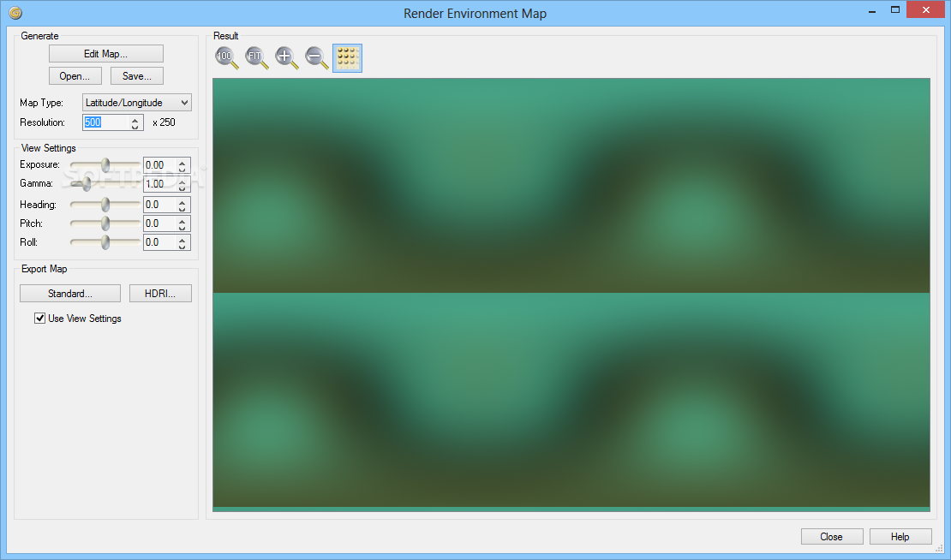The height and width of the screenshot is (560, 951).
Task: Decrease Roll with spinner down arrow
Action: [x=182, y=246]
